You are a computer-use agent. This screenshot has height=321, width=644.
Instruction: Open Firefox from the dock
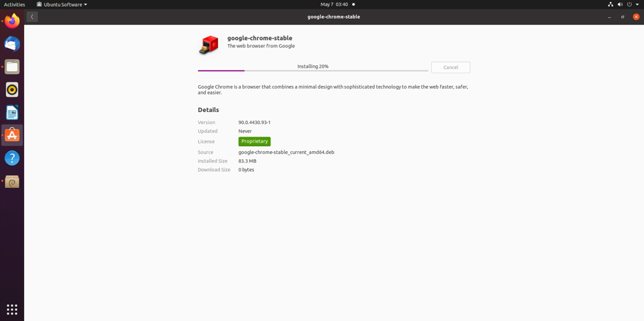(x=12, y=21)
